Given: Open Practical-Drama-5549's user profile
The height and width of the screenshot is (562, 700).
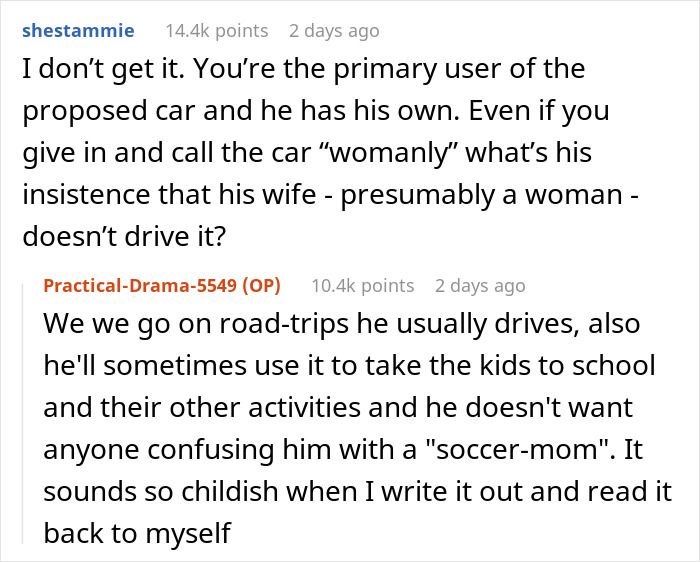Looking at the screenshot, I should (x=142, y=286).
